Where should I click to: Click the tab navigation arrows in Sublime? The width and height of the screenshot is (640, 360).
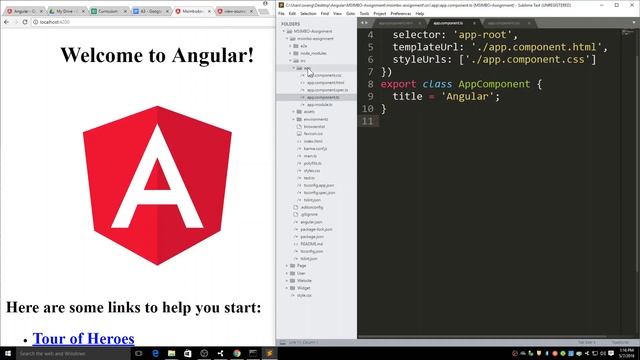(364, 23)
